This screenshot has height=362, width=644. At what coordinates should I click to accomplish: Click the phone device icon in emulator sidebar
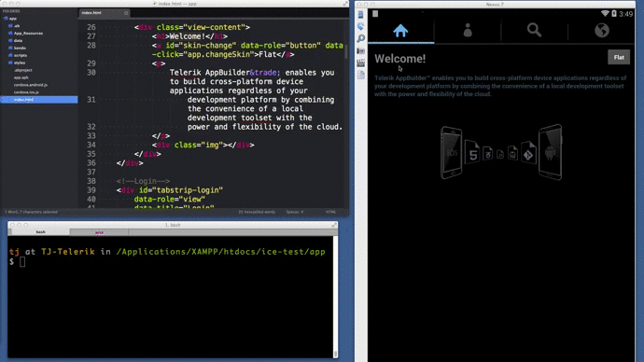(x=360, y=15)
